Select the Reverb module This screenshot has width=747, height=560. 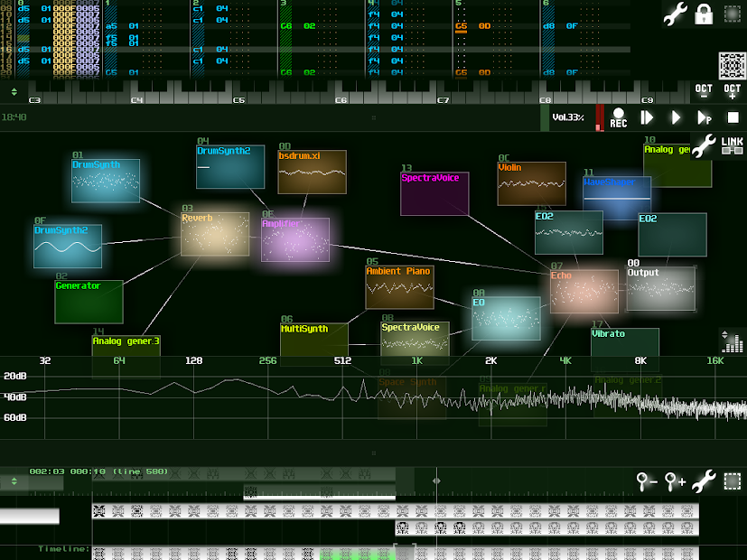(215, 234)
